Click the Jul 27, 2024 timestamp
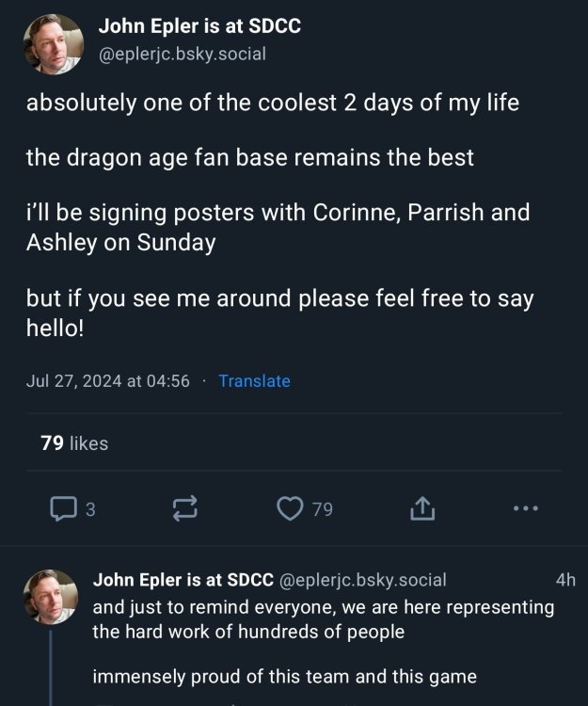 pyautogui.click(x=108, y=381)
